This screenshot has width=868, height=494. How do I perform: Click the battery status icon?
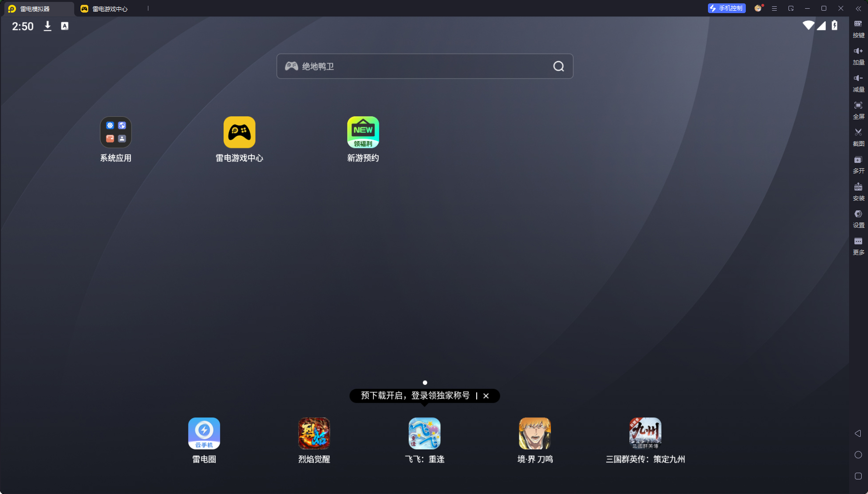click(835, 25)
